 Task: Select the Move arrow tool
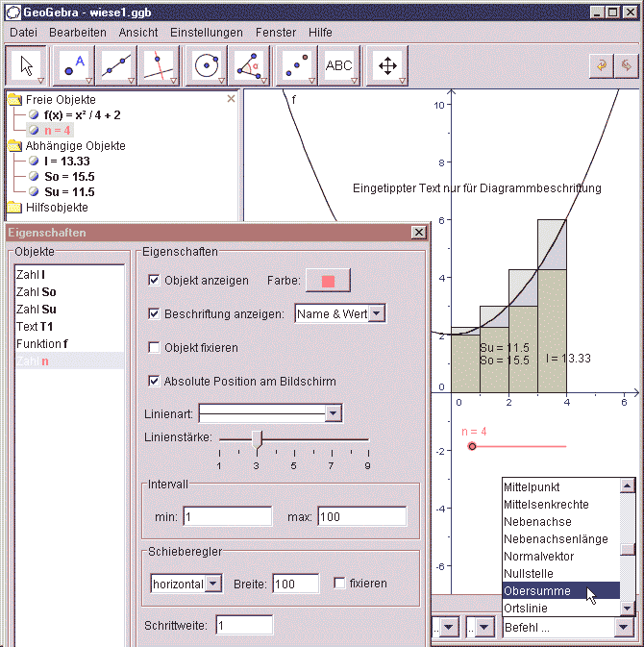[x=26, y=64]
